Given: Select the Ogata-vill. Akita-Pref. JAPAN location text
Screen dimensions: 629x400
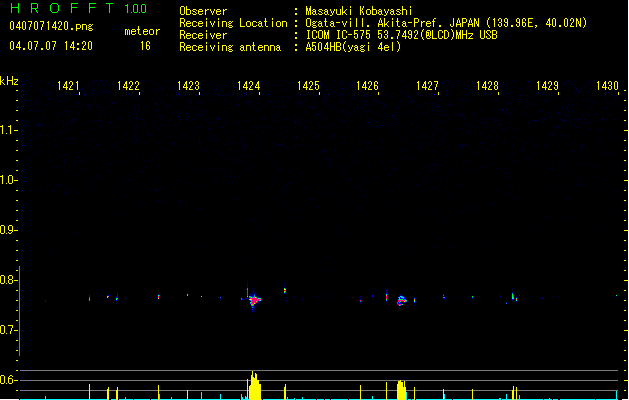Looking at the screenshot, I should (446, 23).
